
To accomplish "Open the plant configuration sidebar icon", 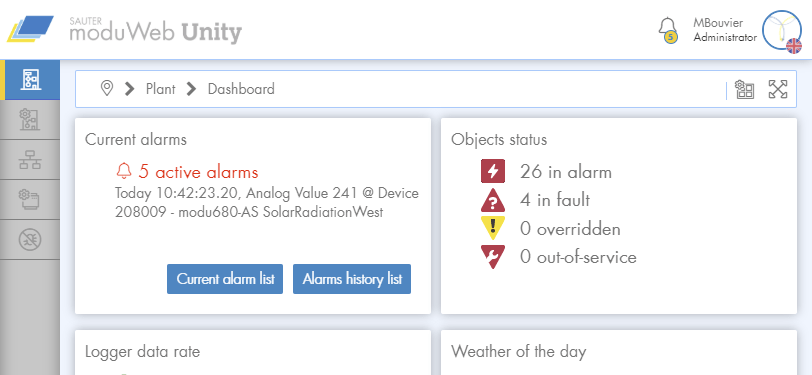I will [x=30, y=120].
